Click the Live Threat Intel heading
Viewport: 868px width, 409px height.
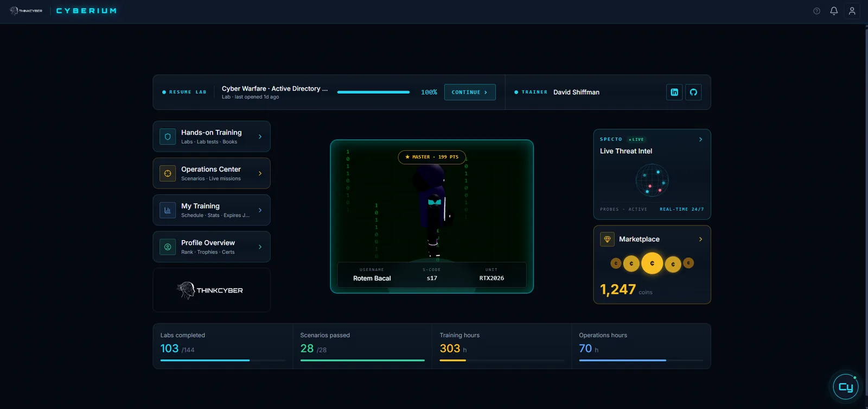pyautogui.click(x=626, y=151)
